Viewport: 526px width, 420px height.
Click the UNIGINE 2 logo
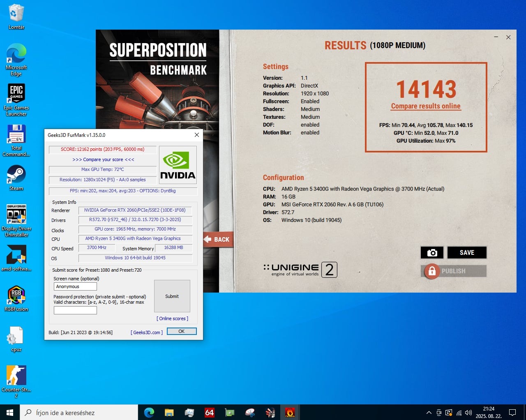300,270
